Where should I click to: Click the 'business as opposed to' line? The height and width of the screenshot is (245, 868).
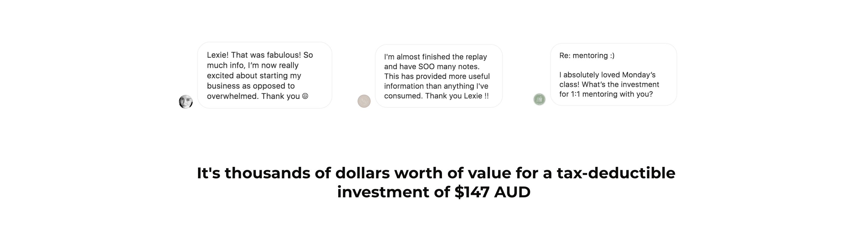click(x=251, y=86)
